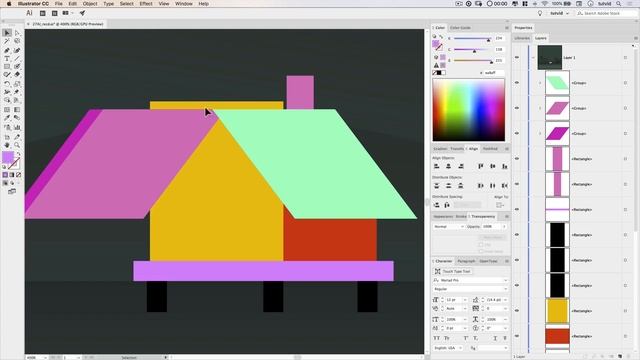640x360 pixels.
Task: Click the All Caps (TT) icon
Action: [x=436, y=338]
